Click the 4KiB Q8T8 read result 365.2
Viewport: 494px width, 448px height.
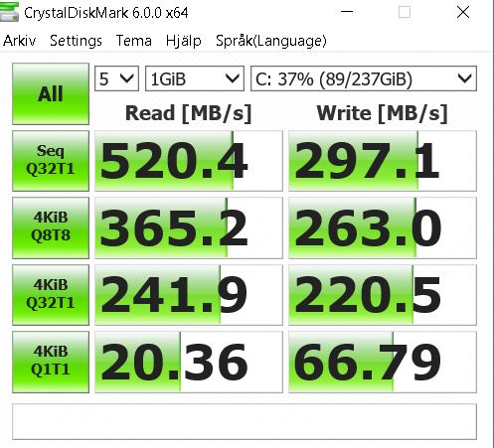tap(189, 227)
